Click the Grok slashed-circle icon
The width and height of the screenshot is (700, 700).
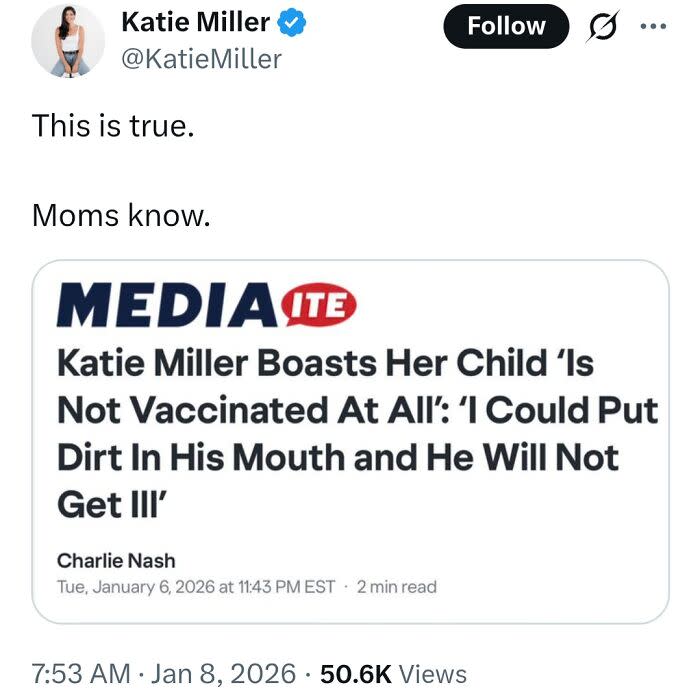(x=605, y=27)
